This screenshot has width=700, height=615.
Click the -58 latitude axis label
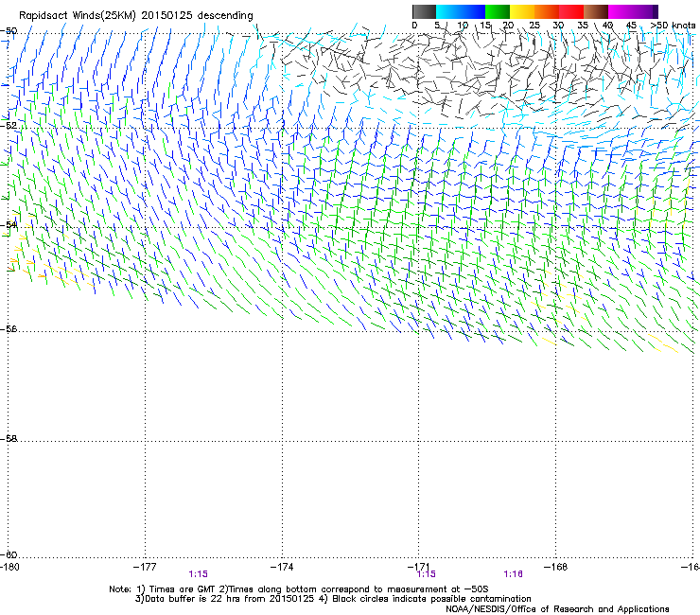[x=9, y=439]
